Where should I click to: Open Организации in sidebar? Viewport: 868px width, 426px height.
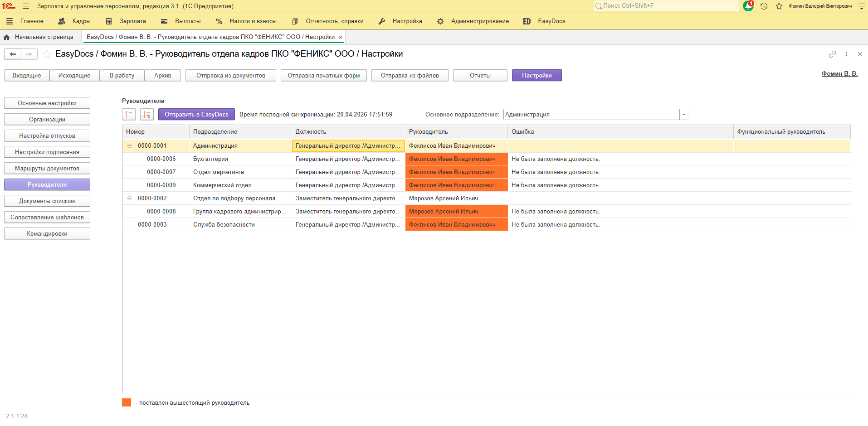47,120
